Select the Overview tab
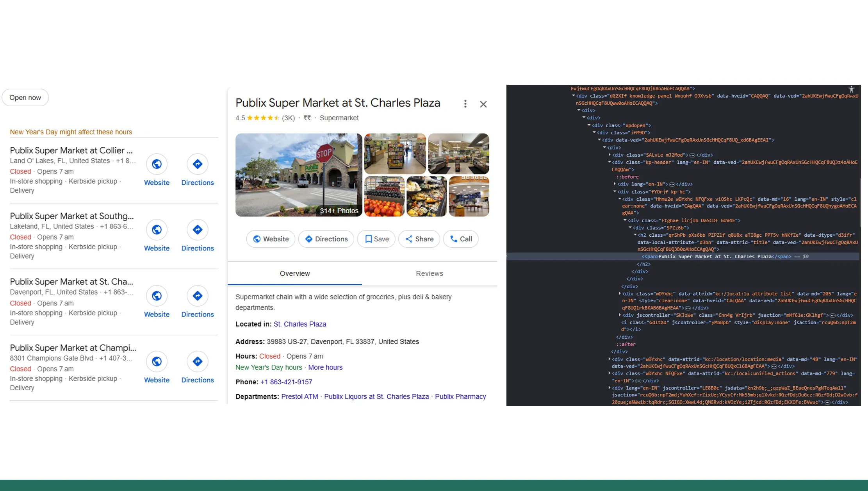This screenshot has width=868, height=491. click(x=295, y=273)
